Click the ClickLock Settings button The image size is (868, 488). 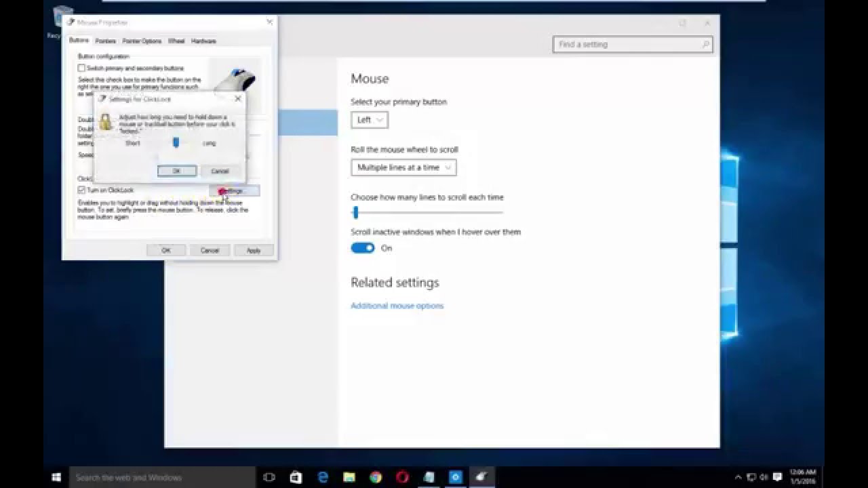pos(234,191)
